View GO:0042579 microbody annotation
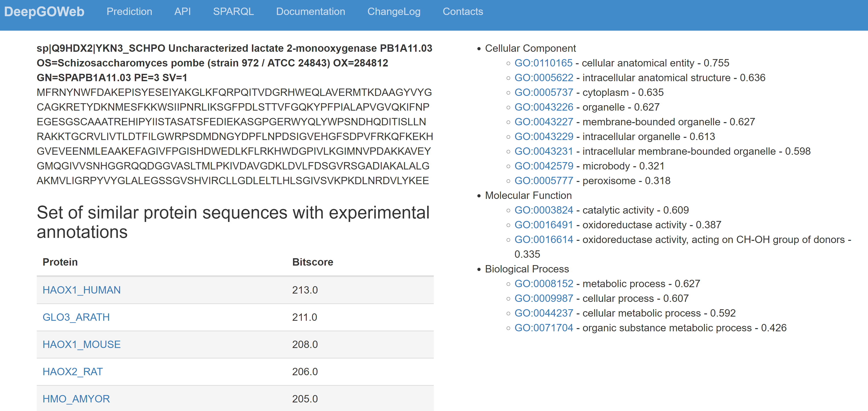 [544, 166]
